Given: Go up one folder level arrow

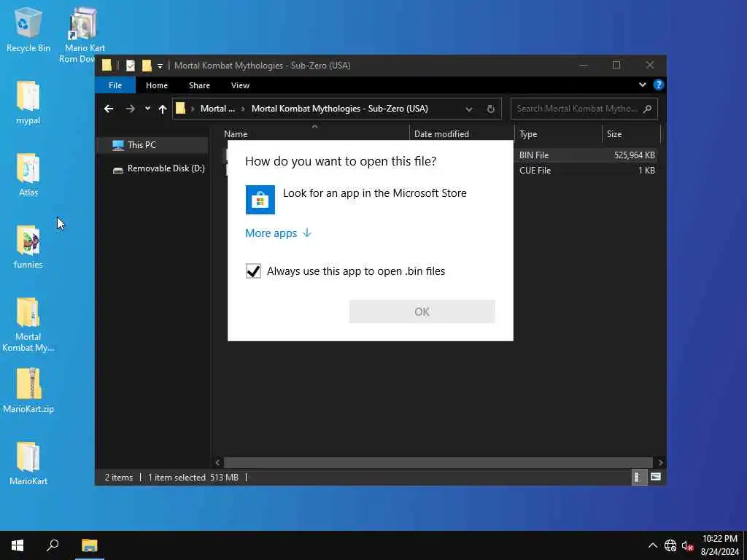Looking at the screenshot, I should coord(163,109).
